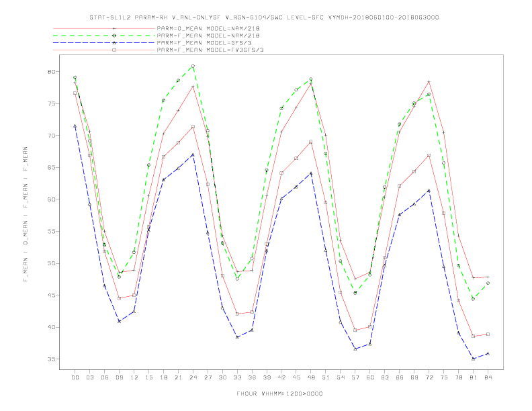Click green NAM/218 peak marker at hour 24
The height and width of the screenshot is (411, 532).
tap(193, 66)
